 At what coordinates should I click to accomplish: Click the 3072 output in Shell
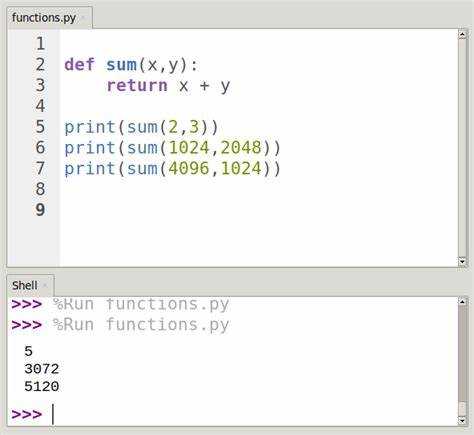click(x=42, y=369)
